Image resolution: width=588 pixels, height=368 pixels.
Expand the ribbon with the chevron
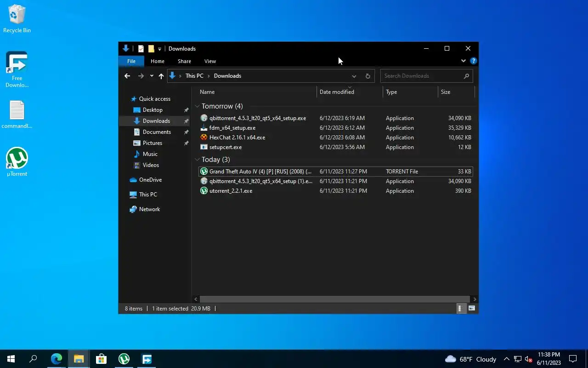click(463, 61)
